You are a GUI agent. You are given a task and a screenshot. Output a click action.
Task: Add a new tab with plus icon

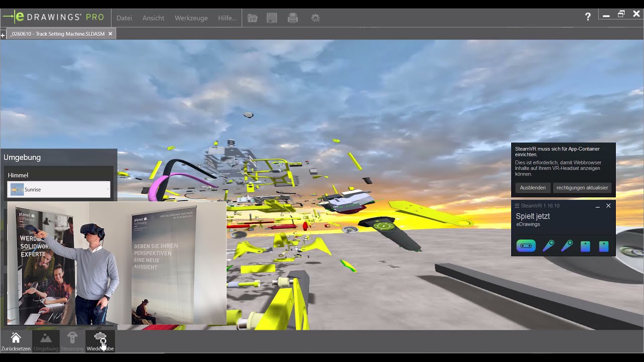click(x=3, y=35)
